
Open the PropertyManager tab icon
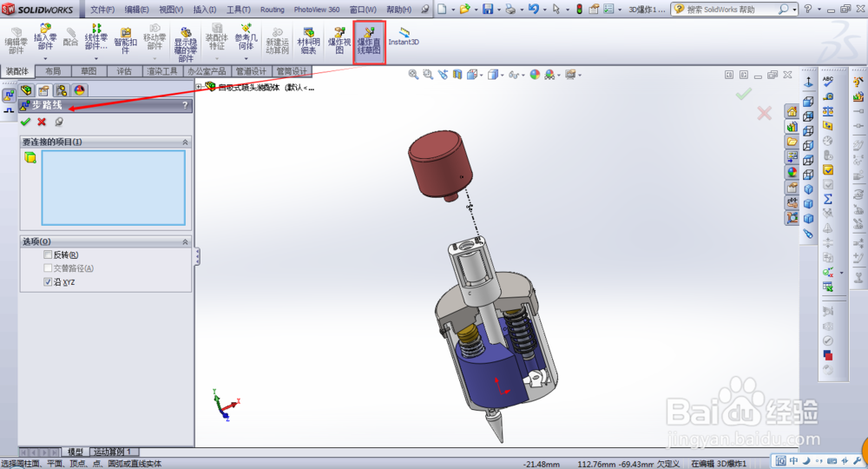tap(43, 90)
